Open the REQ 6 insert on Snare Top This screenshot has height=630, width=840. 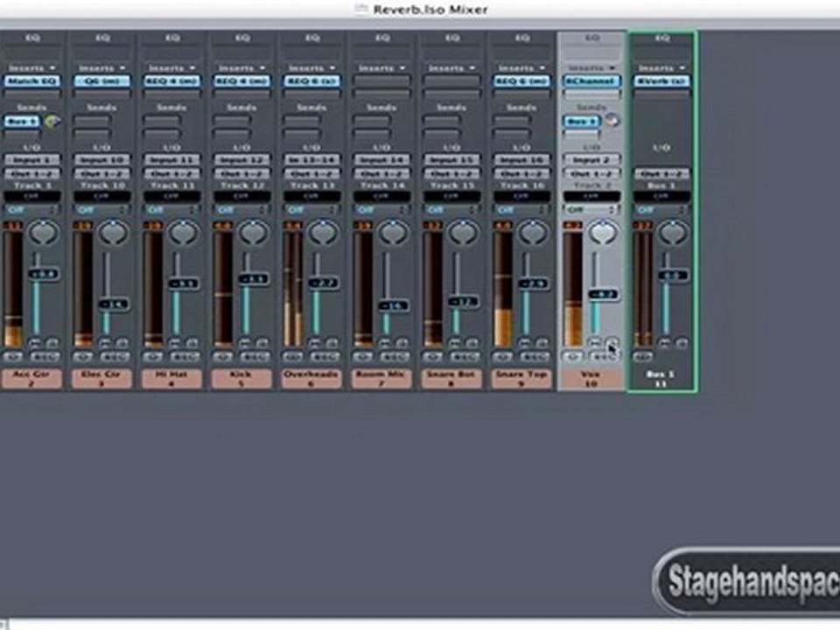pyautogui.click(x=521, y=80)
